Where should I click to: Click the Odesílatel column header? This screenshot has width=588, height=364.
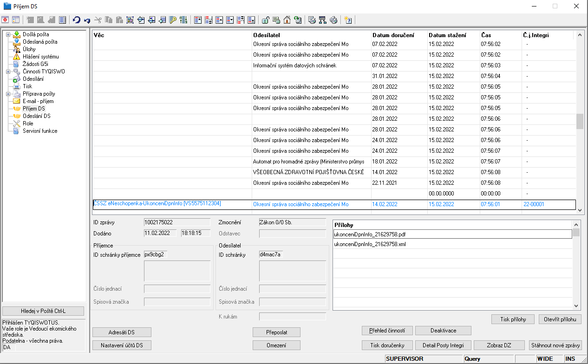coord(267,35)
